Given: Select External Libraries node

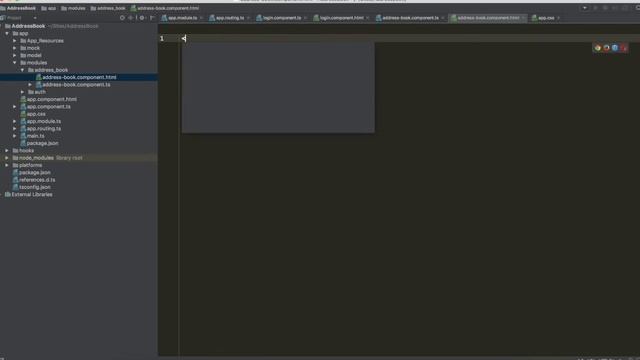Looking at the screenshot, I should [31, 195].
